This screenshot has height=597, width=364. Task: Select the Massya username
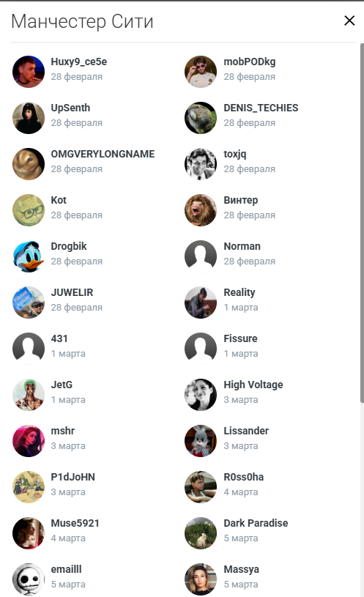pyautogui.click(x=242, y=569)
